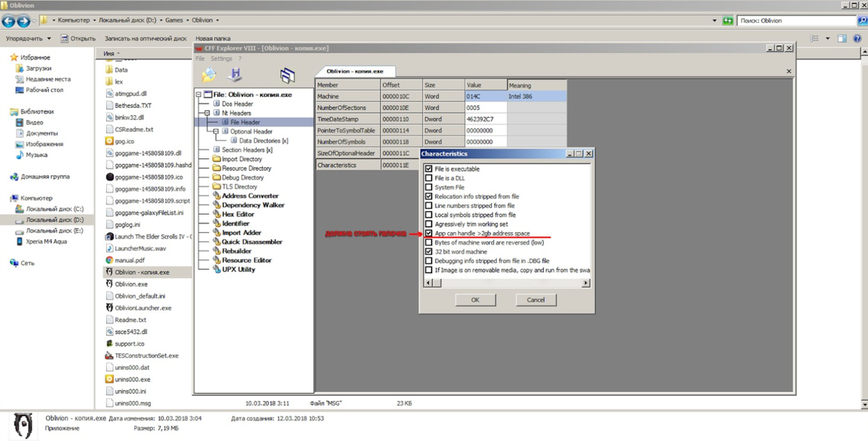Viewport: 868px width, 441px height.
Task: Click Cancel in the Characteristics dialog
Action: pyautogui.click(x=536, y=300)
